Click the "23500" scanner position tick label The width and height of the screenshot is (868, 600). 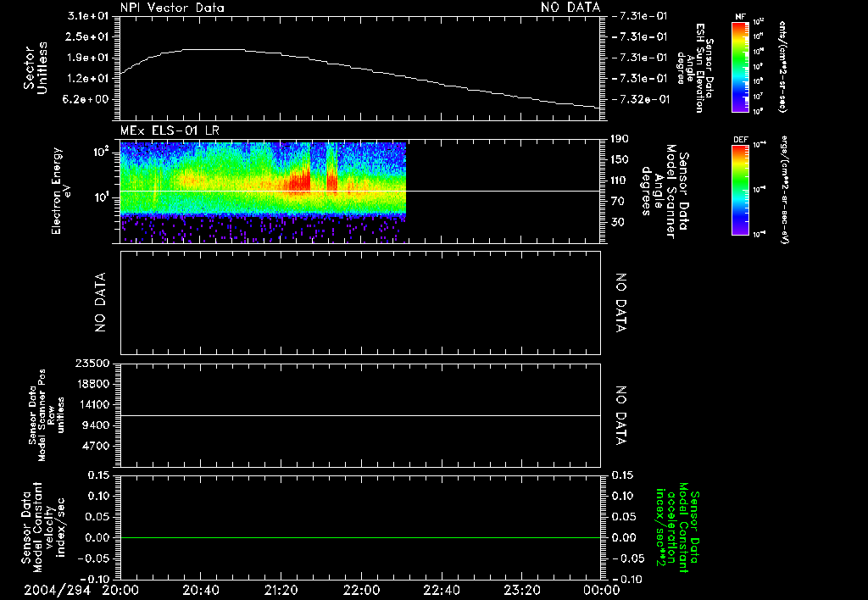[x=92, y=363]
